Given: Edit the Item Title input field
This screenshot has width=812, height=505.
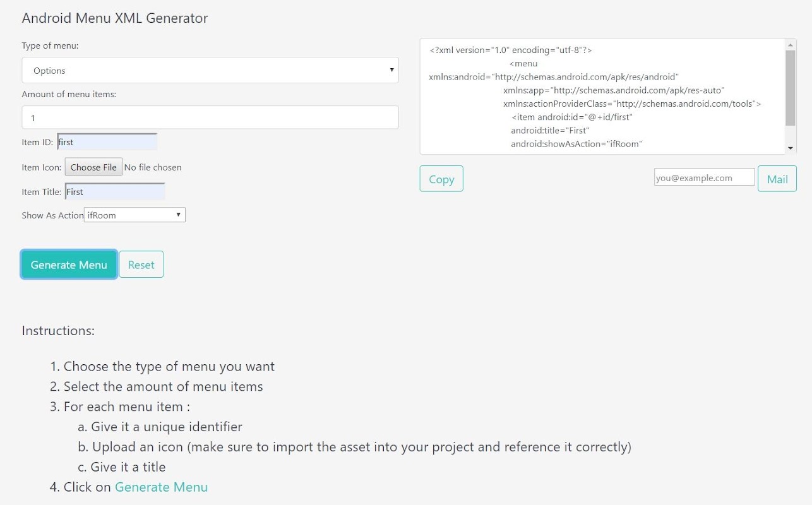Looking at the screenshot, I should (115, 192).
